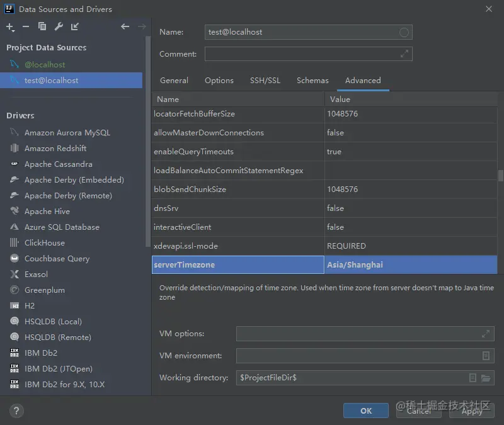Select dnsSrv property row
This screenshot has height=425, width=504.
pos(324,208)
